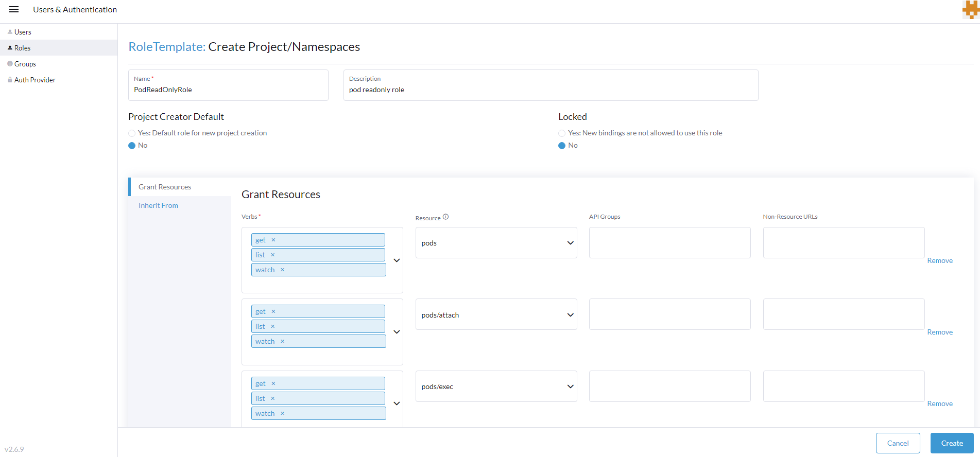Open the hamburger navigation menu
Screen dimensions: 980x457
14,9
